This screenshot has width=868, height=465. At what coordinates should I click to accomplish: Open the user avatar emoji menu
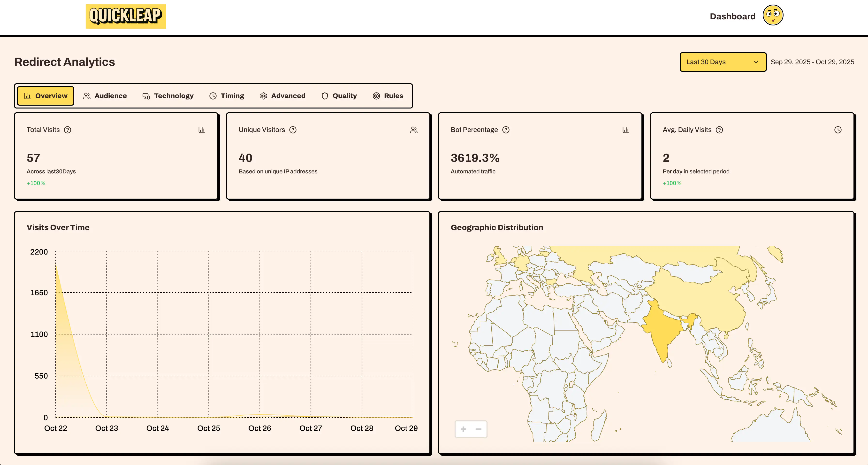click(x=773, y=15)
